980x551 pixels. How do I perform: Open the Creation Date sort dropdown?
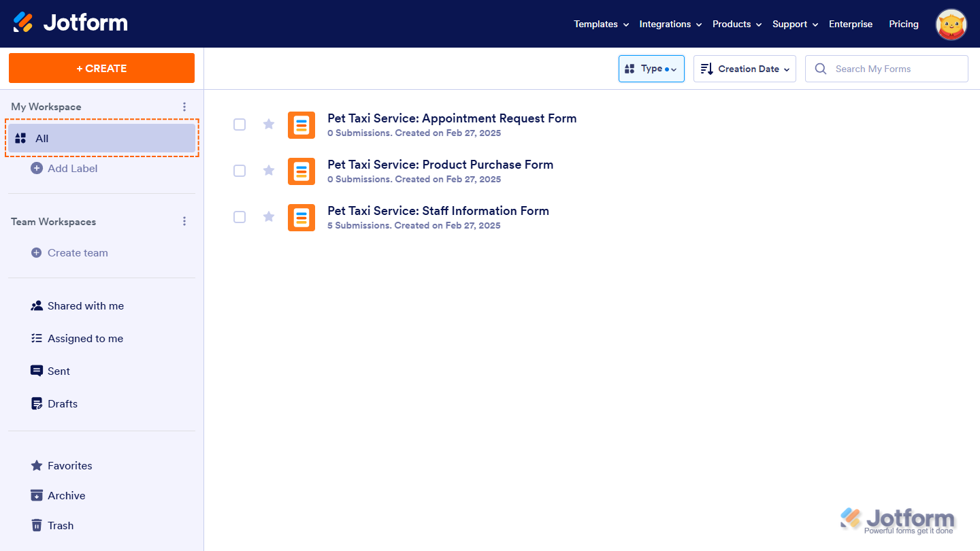point(745,69)
